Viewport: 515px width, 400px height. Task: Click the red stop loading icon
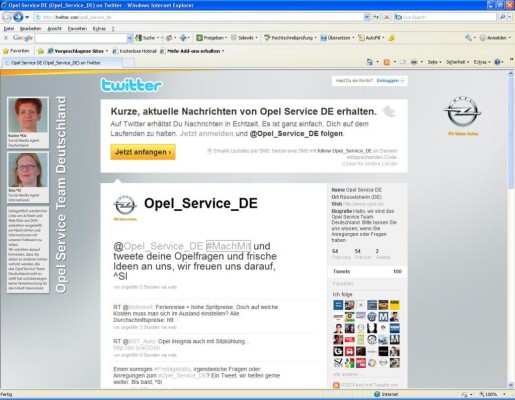click(x=386, y=17)
